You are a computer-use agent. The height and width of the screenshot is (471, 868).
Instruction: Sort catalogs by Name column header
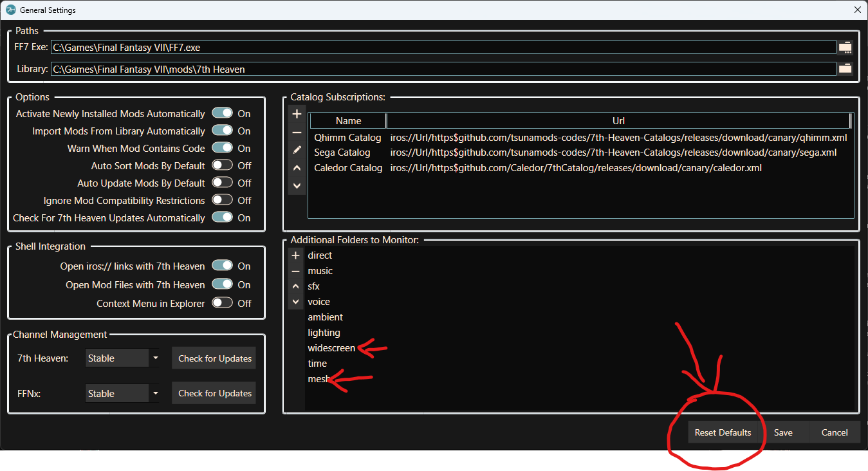pos(348,121)
